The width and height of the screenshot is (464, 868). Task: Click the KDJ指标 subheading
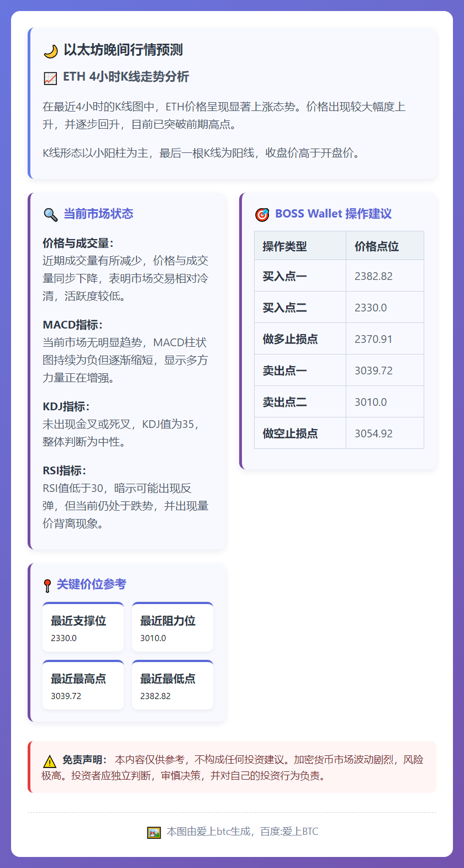pos(66,406)
